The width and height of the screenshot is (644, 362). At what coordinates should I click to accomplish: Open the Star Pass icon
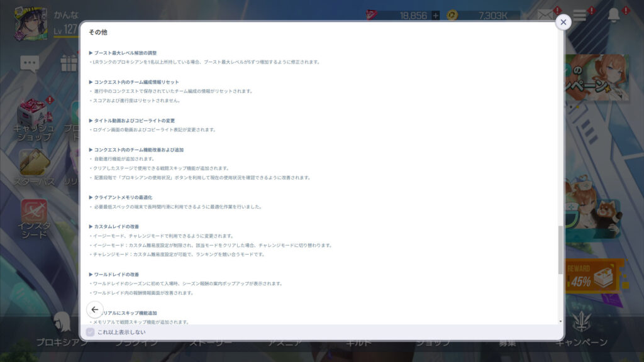click(34, 165)
